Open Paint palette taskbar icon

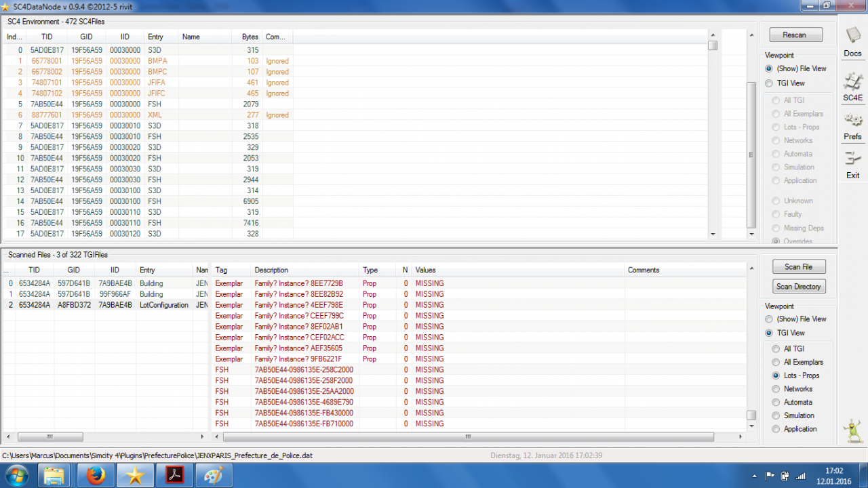tap(214, 476)
